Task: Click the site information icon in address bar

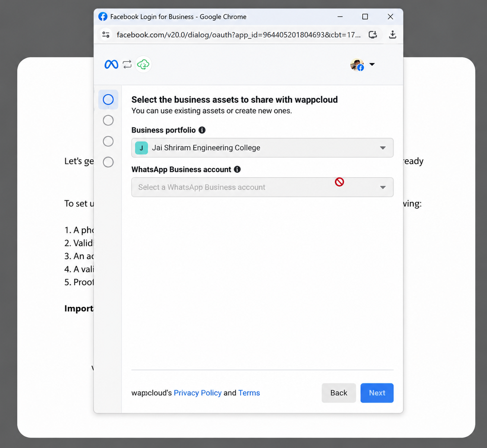Action: pyautogui.click(x=106, y=35)
